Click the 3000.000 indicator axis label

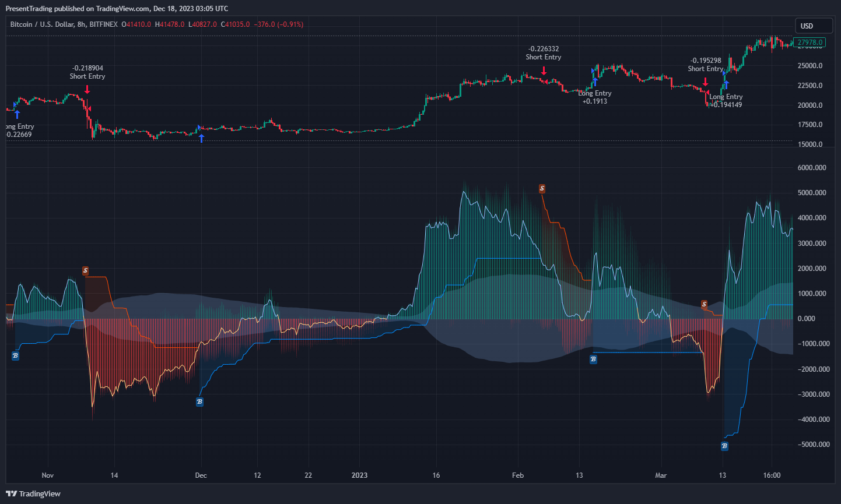click(812, 244)
